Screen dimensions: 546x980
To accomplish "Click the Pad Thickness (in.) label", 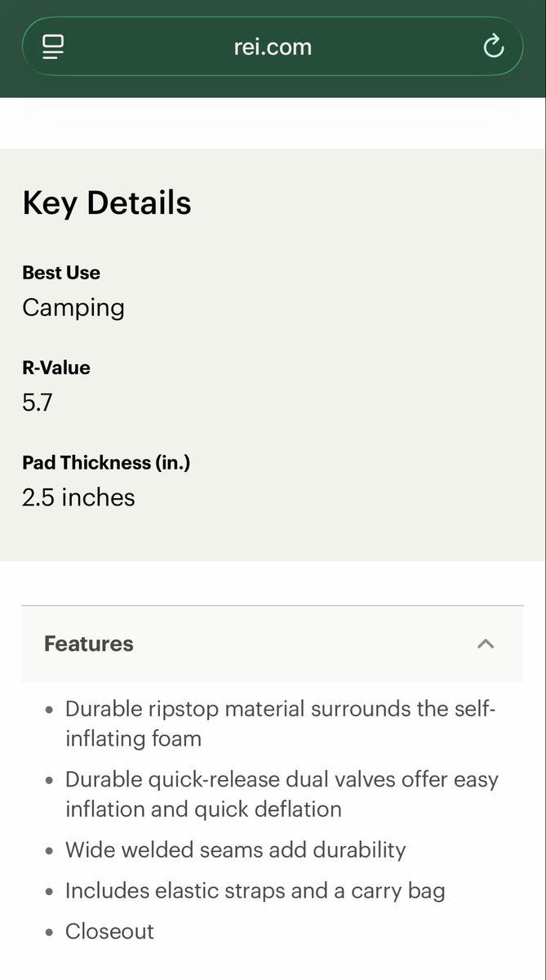I will [x=106, y=462].
